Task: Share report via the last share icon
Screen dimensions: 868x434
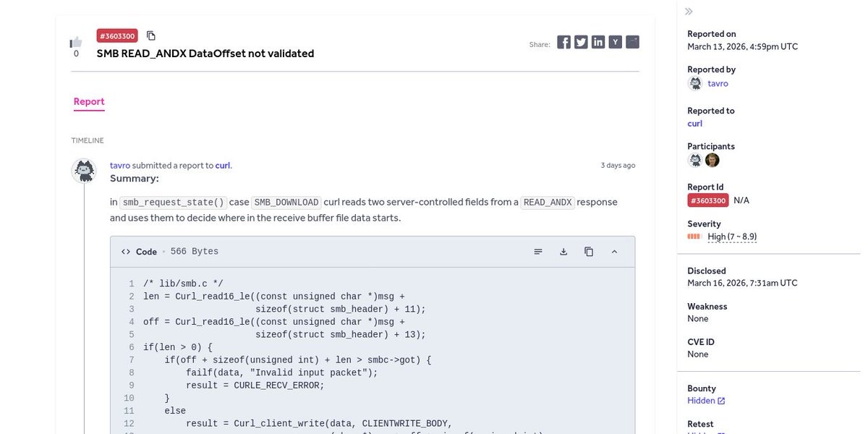Action: point(633,42)
